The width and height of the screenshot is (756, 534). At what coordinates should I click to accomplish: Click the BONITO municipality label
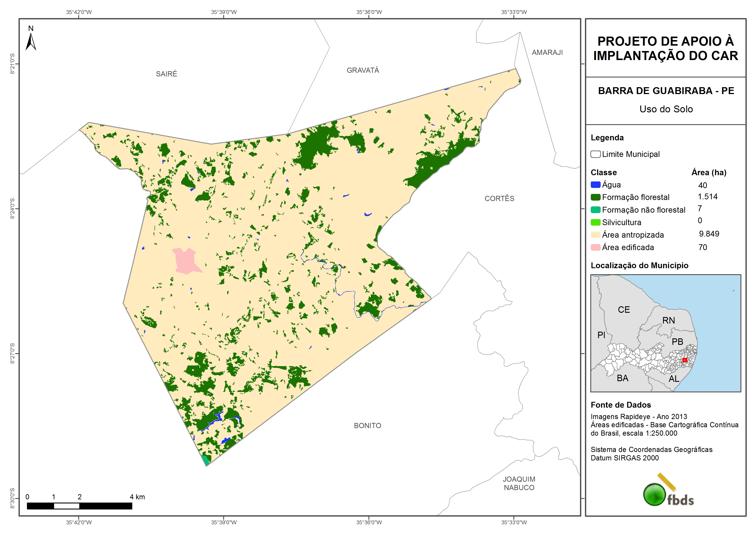coord(368,426)
